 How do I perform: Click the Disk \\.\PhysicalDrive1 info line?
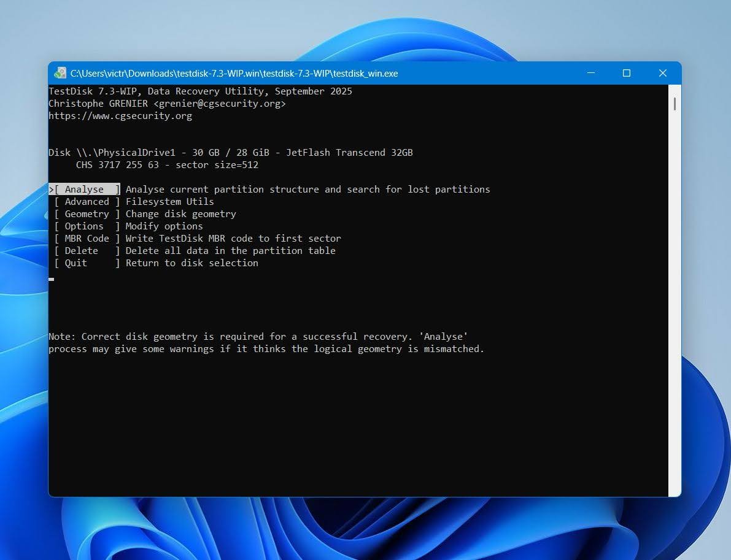click(x=231, y=153)
